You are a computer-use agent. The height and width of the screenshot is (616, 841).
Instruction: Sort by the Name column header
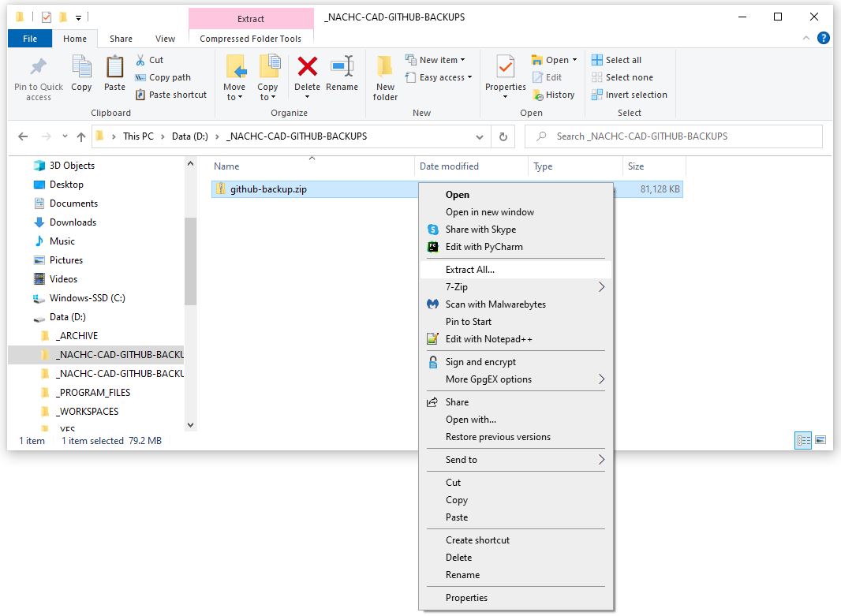coord(312,166)
